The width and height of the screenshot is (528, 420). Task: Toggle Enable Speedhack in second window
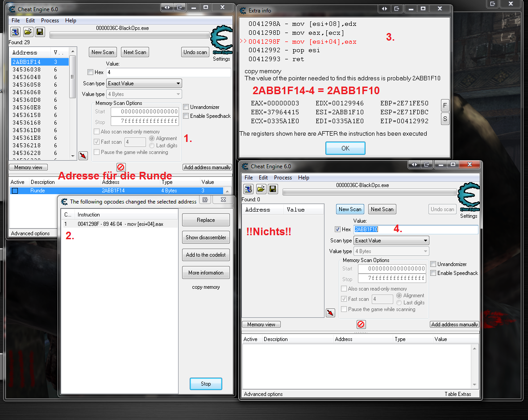(433, 273)
